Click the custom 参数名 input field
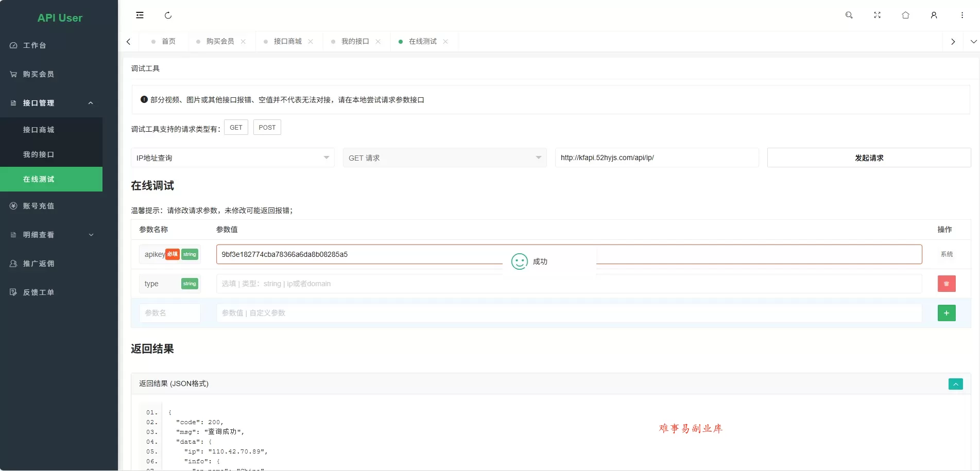The width and height of the screenshot is (980, 471). (x=169, y=313)
